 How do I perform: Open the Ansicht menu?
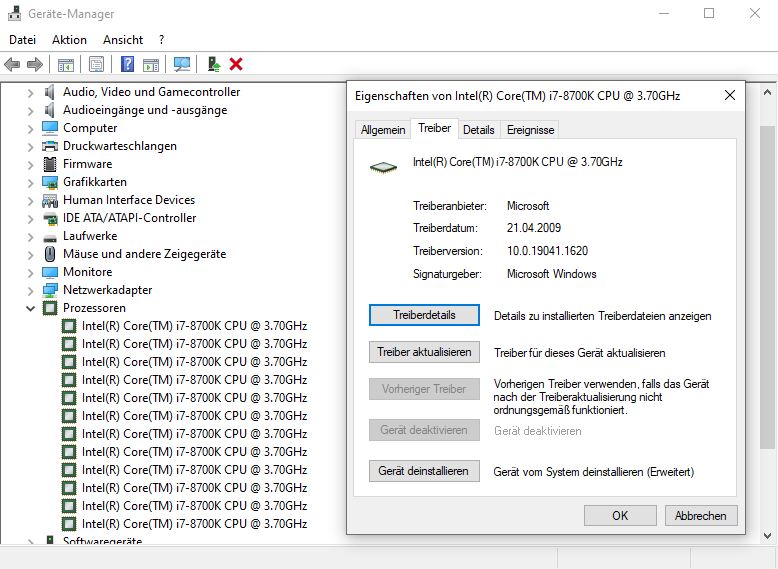pyautogui.click(x=123, y=40)
